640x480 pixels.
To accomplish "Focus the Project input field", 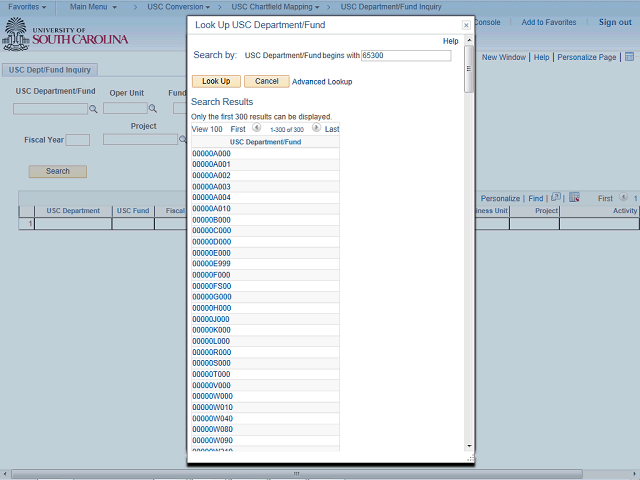I will (140, 140).
